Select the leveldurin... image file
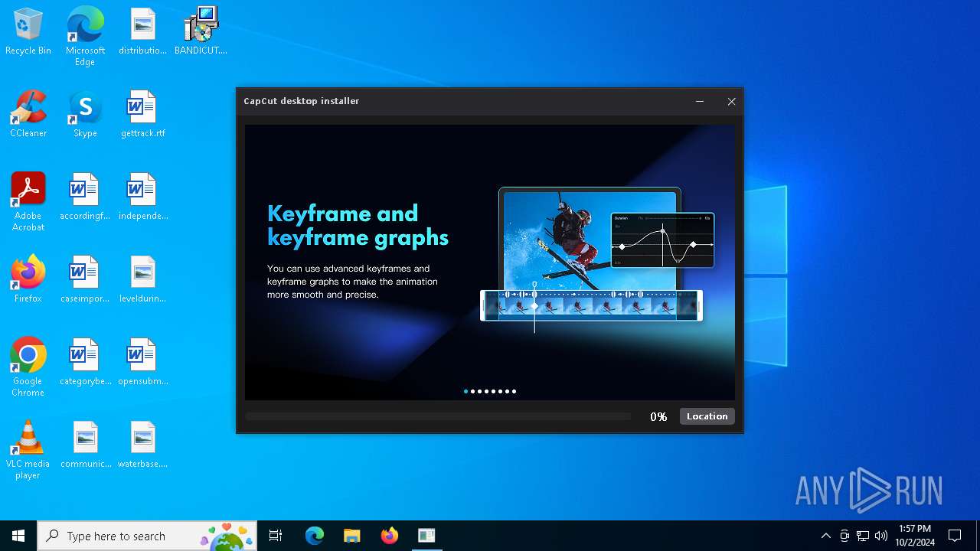This screenshot has height=551, width=980. (x=142, y=280)
